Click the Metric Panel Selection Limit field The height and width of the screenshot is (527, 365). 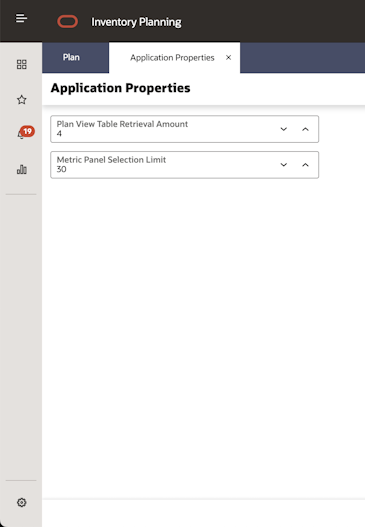(x=185, y=165)
